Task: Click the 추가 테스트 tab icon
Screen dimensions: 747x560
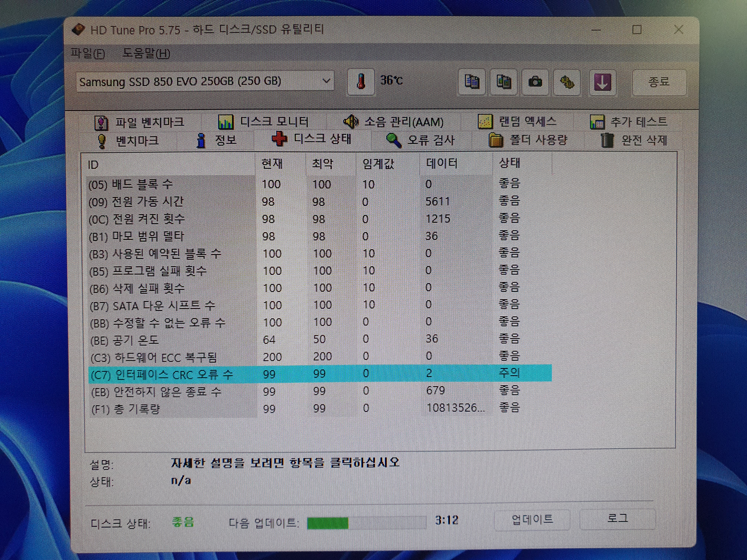Action: click(597, 122)
